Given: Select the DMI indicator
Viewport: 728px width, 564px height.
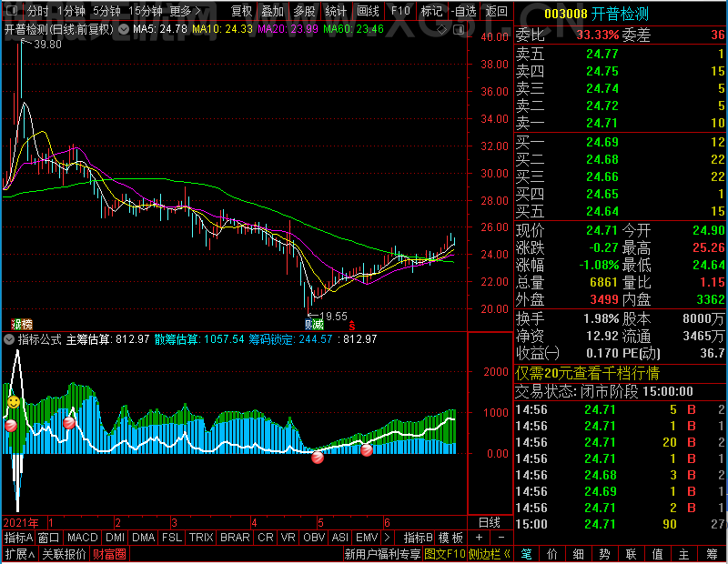Looking at the screenshot, I should click(115, 538).
